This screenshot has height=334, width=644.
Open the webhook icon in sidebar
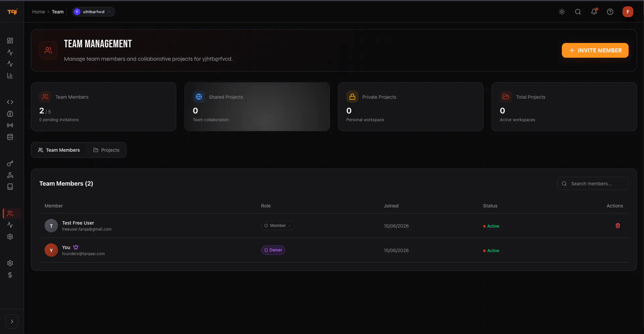tap(10, 175)
